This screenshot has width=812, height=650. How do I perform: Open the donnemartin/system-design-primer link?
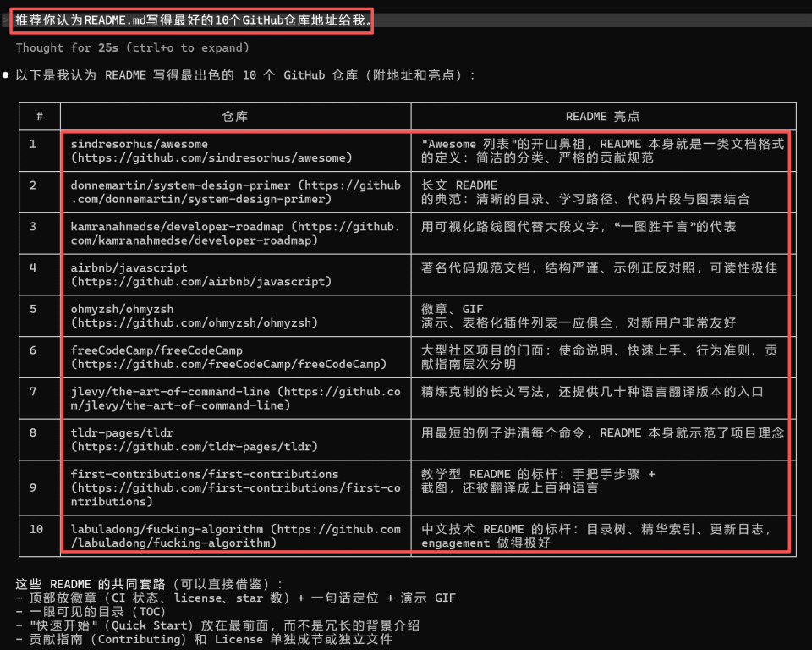click(236, 192)
